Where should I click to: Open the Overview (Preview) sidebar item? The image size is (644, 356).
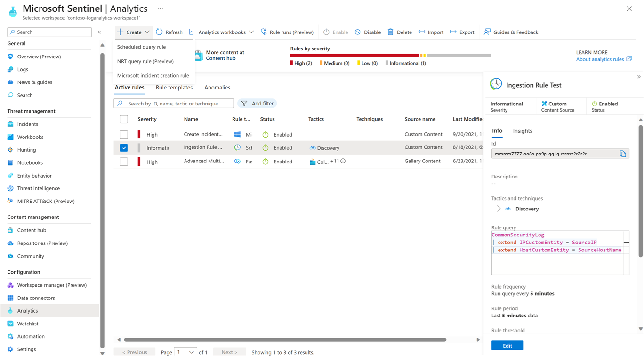point(39,57)
